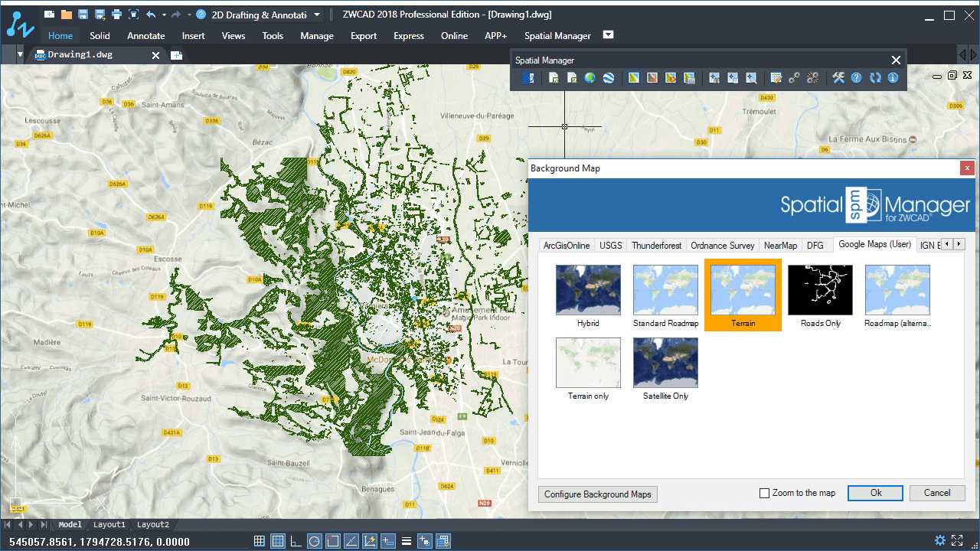This screenshot has width=980, height=551.
Task: Open the Express ribbon tab
Action: 409,35
